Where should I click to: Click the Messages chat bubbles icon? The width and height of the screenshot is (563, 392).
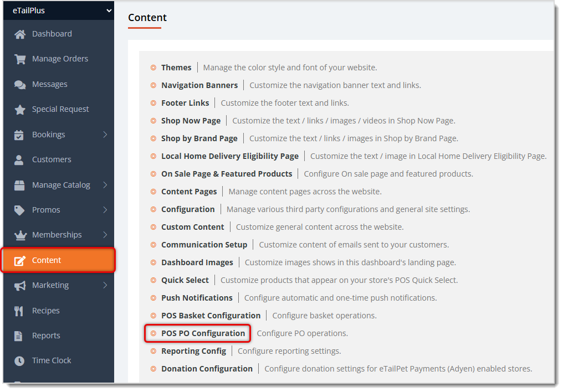tap(20, 84)
